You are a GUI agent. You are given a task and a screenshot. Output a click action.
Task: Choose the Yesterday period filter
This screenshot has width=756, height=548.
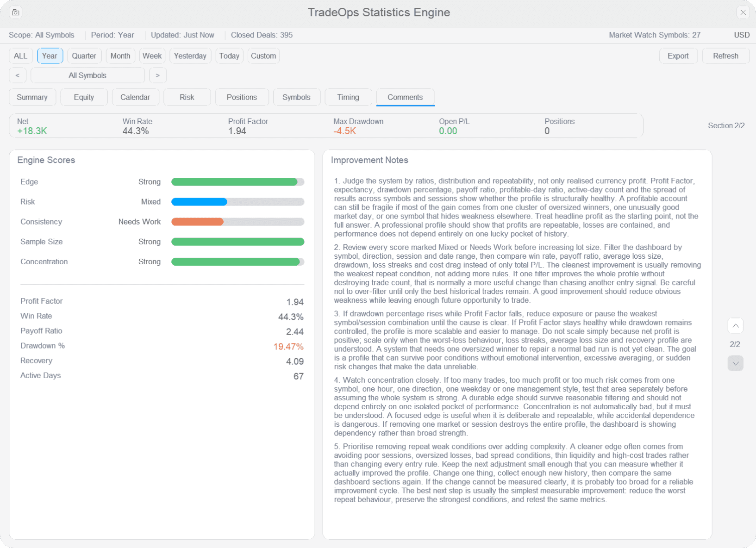coord(190,56)
